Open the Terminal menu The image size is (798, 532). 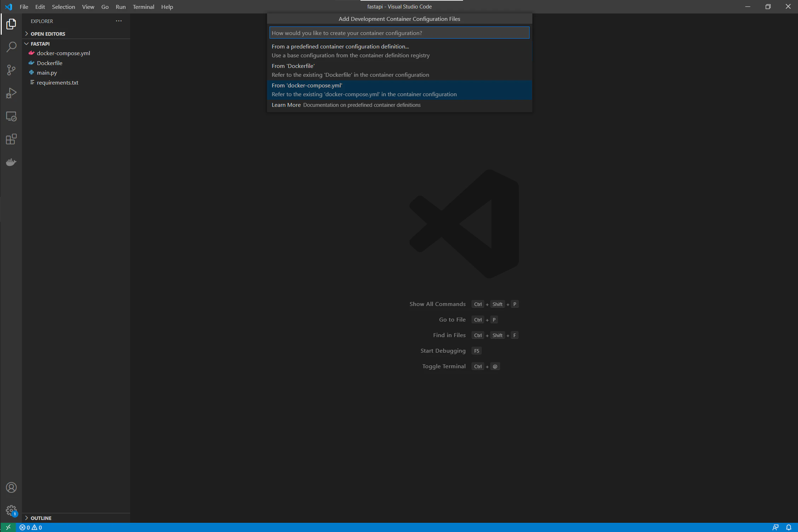pos(143,7)
